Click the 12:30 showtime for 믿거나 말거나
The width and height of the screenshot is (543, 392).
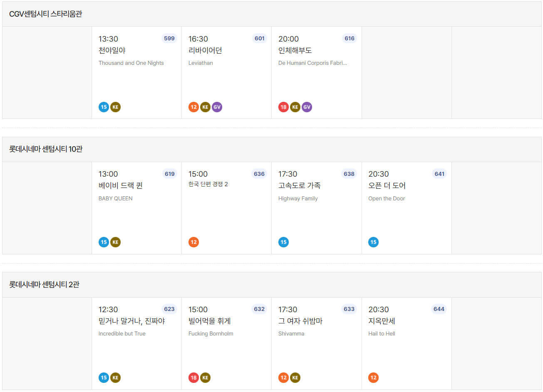click(x=108, y=309)
